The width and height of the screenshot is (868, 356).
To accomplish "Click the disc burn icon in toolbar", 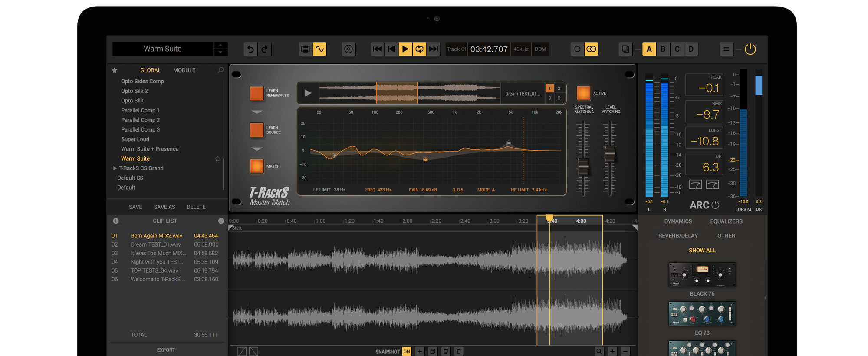I will click(349, 49).
